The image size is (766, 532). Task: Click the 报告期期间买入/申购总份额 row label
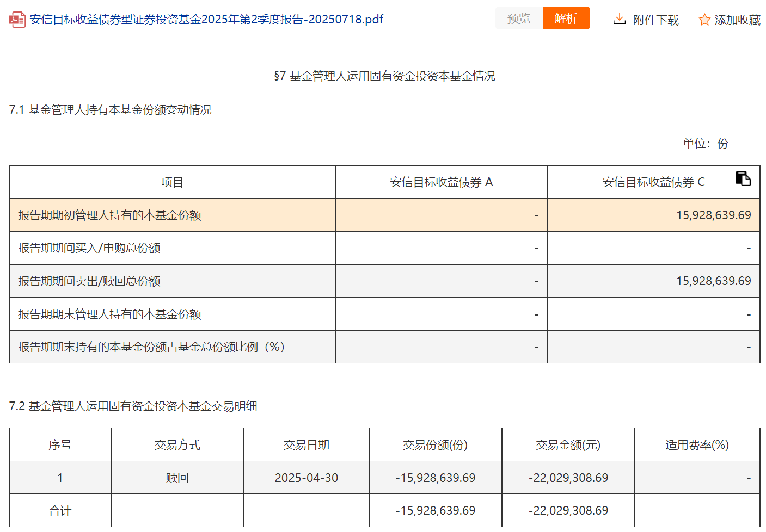point(89,248)
